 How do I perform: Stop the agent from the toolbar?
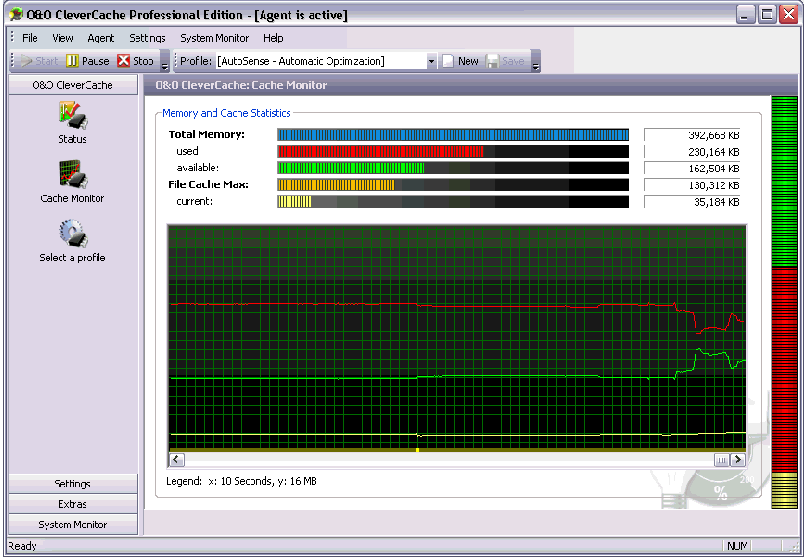pos(136,61)
